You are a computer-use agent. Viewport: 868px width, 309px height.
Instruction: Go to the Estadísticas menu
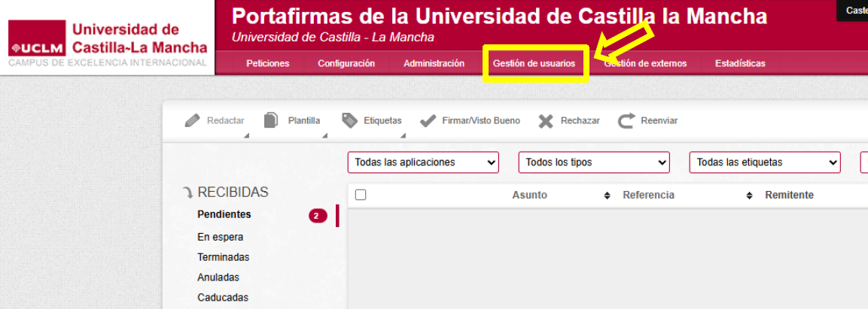pos(740,64)
